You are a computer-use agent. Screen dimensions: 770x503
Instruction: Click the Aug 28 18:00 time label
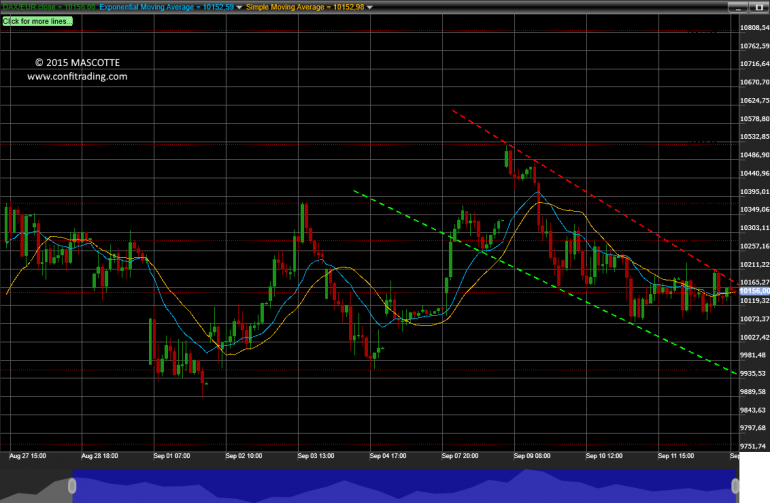click(100, 456)
